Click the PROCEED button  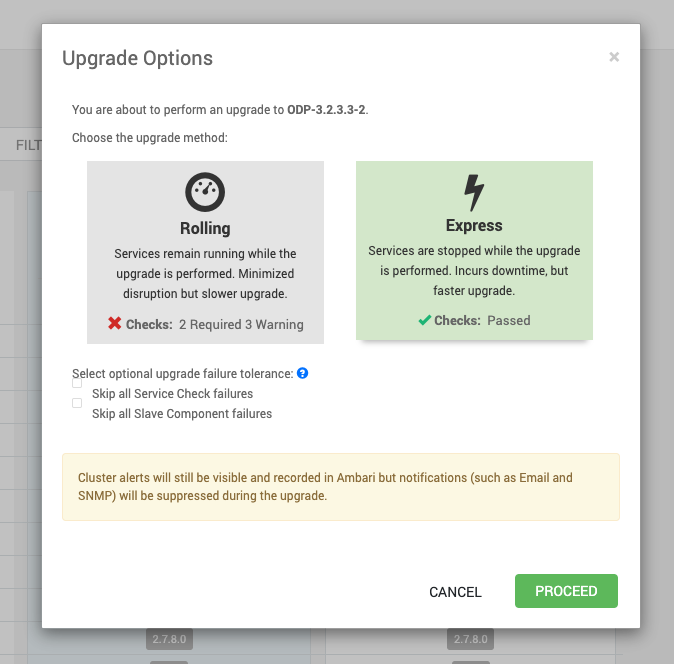(566, 591)
